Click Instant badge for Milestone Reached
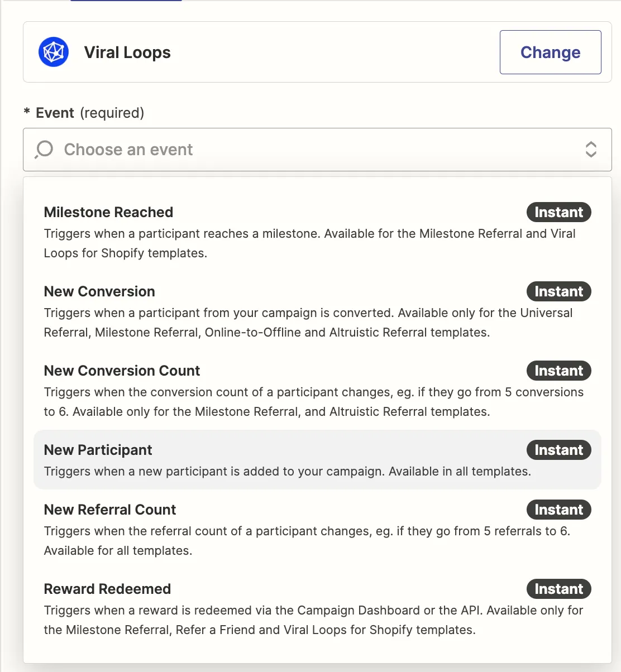This screenshot has height=672, width=621. pyautogui.click(x=558, y=212)
